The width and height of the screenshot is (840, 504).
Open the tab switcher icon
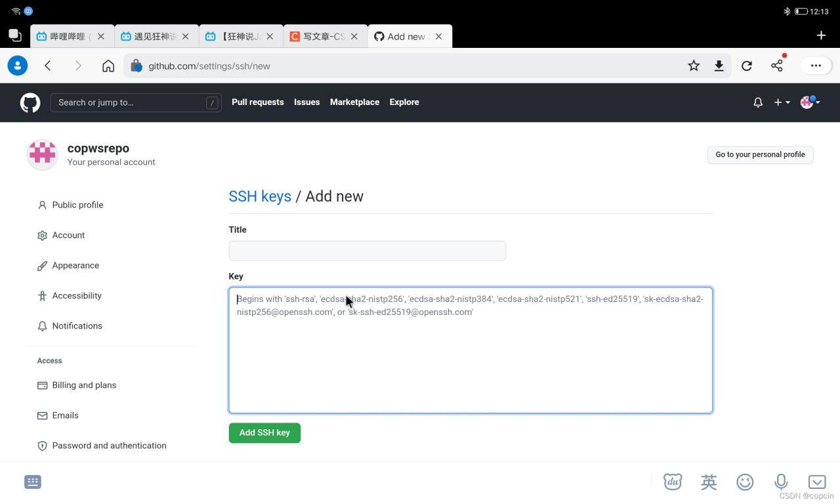(14, 35)
